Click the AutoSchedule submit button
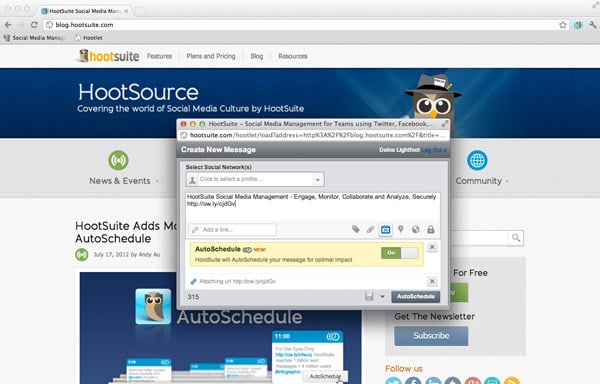This screenshot has width=600, height=384. click(416, 296)
